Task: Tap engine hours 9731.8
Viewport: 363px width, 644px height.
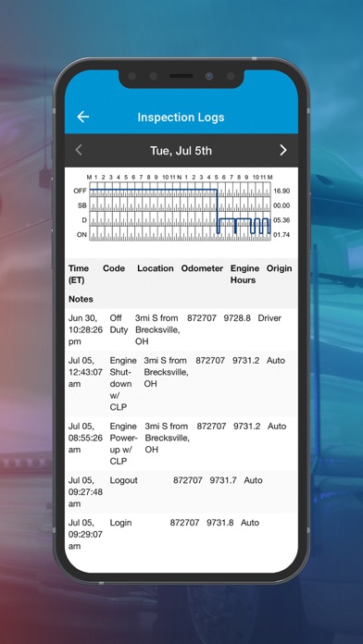Action: 220,523
